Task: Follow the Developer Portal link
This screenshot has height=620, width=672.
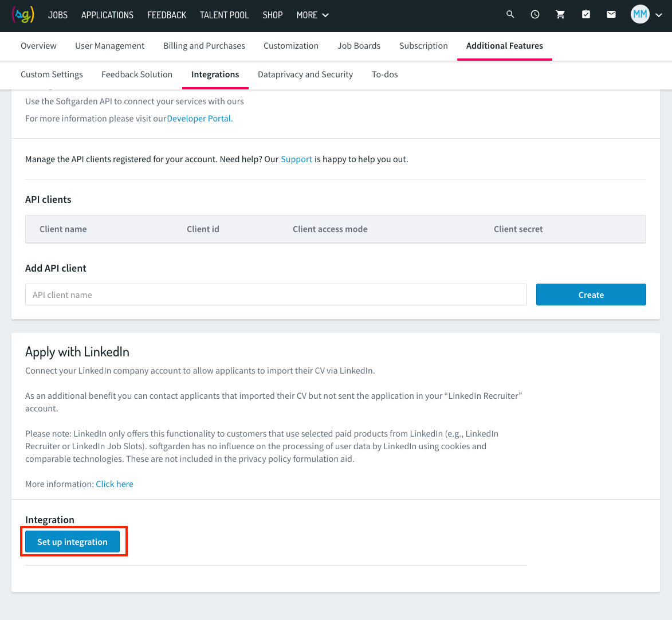Action: [x=200, y=119]
